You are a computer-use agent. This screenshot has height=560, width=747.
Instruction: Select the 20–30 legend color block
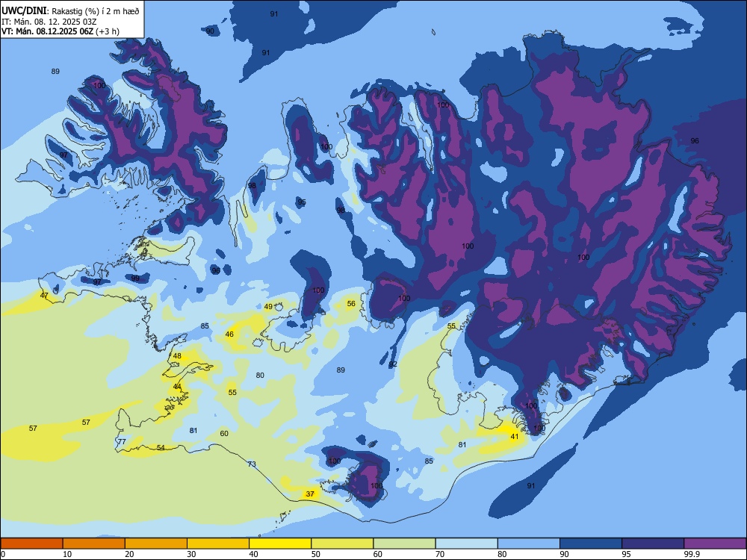[156, 544]
